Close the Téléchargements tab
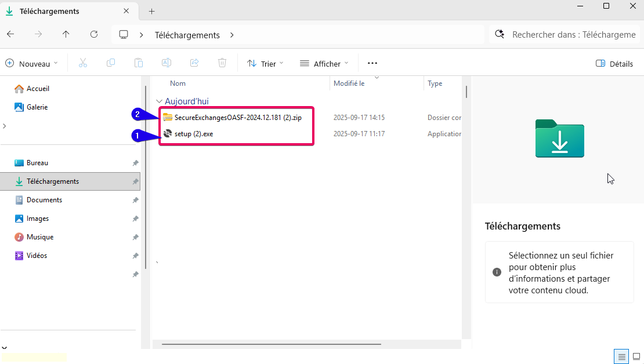Viewport: 644px width, 364px height. 126,11
